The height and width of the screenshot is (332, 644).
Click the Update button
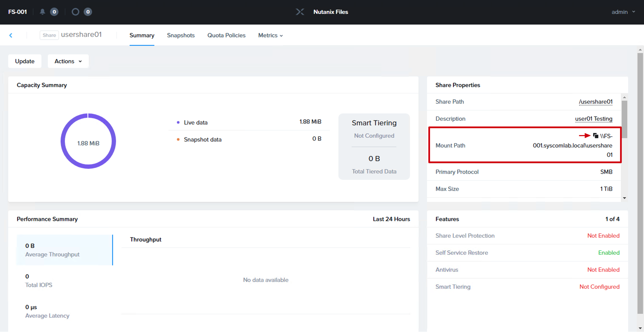click(25, 61)
